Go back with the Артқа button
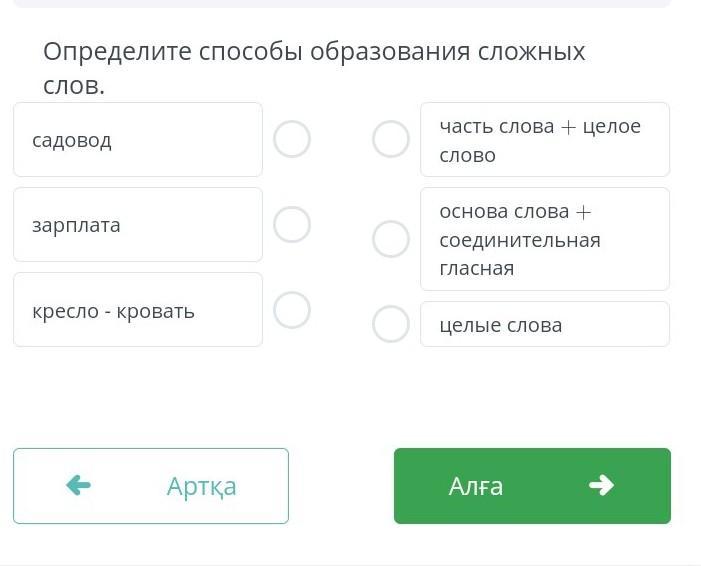Viewport: 701px width, 566px height. coord(151,486)
